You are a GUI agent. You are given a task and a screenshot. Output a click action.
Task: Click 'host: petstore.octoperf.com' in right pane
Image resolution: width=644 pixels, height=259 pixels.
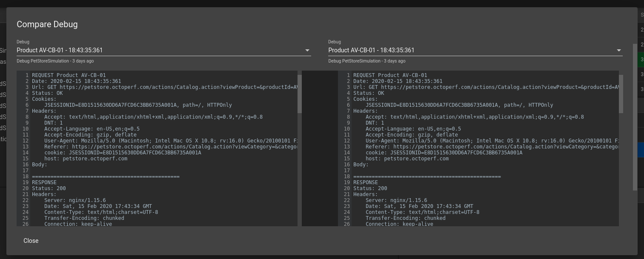pyautogui.click(x=407, y=159)
